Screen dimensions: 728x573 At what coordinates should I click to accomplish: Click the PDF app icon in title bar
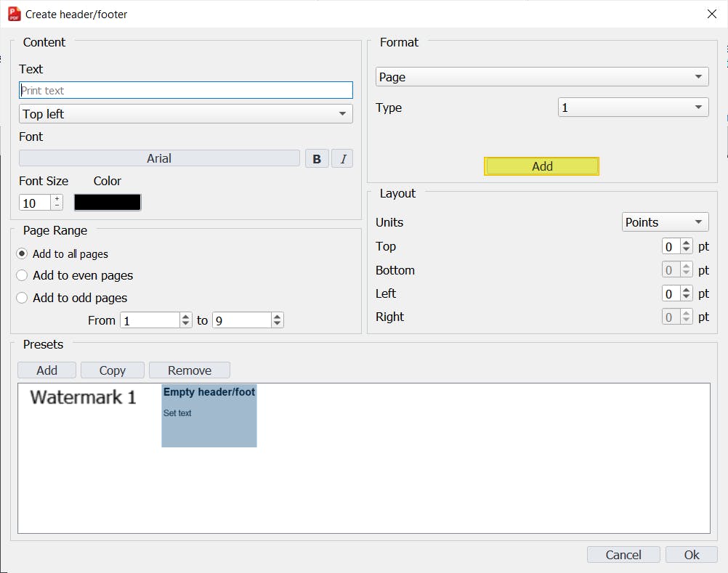pos(12,13)
